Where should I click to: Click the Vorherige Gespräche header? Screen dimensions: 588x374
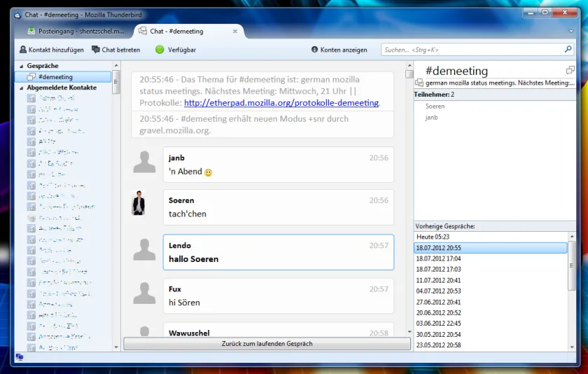tap(495, 226)
